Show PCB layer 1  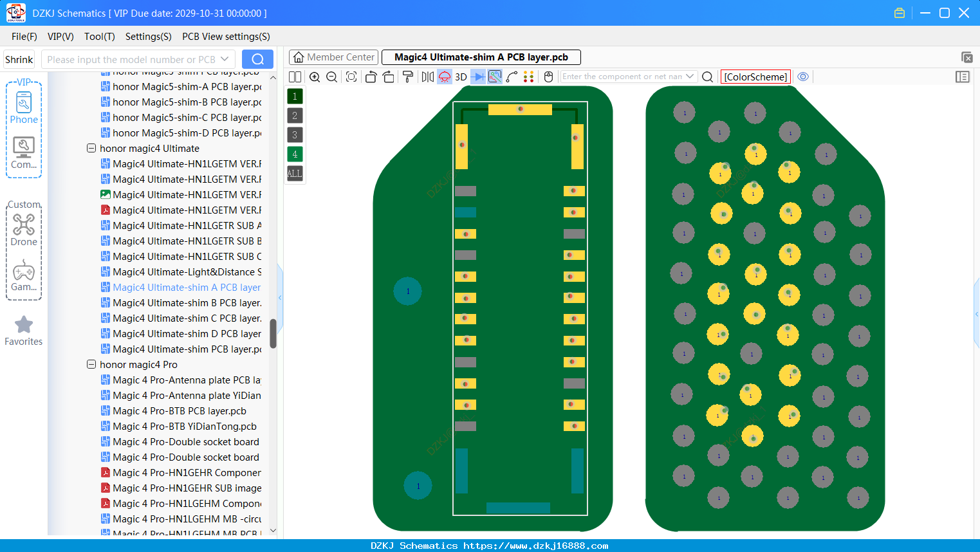tap(295, 96)
